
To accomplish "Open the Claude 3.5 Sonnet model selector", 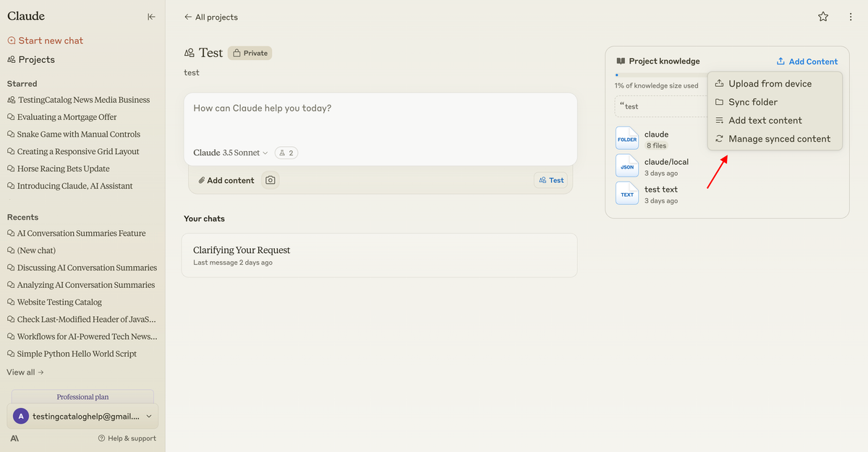I will point(229,153).
